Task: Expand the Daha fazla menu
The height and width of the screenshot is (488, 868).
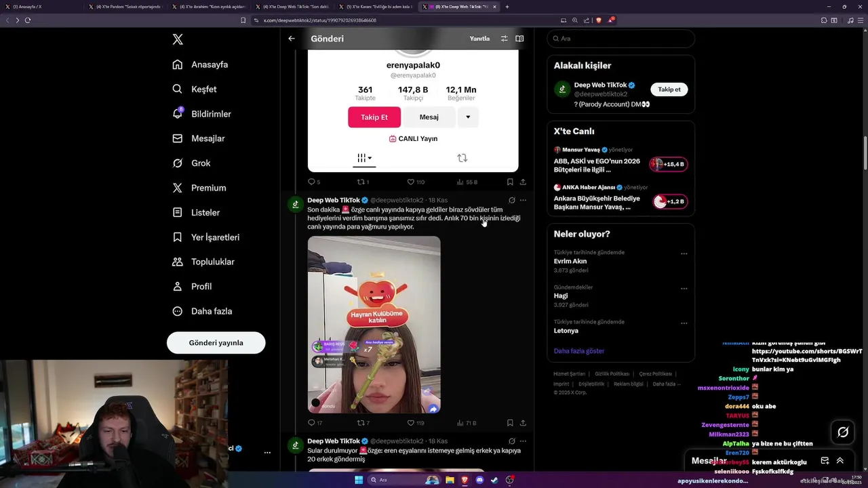Action: click(202, 311)
